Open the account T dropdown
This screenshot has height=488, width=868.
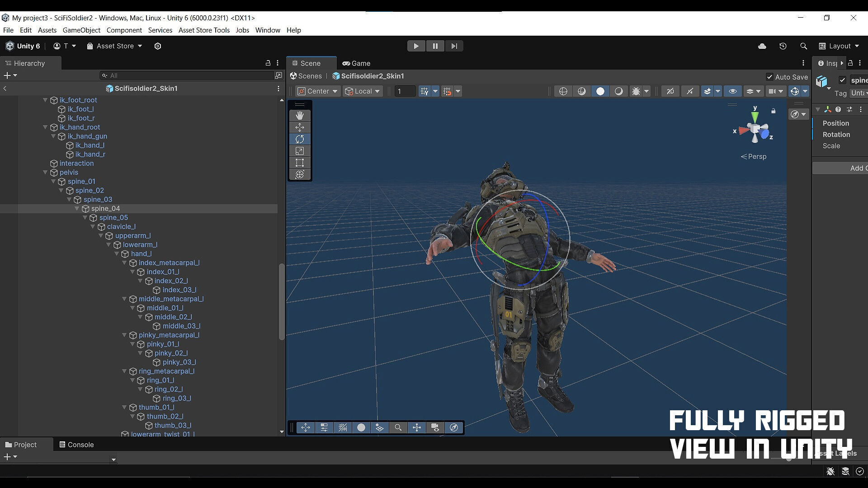pos(65,46)
